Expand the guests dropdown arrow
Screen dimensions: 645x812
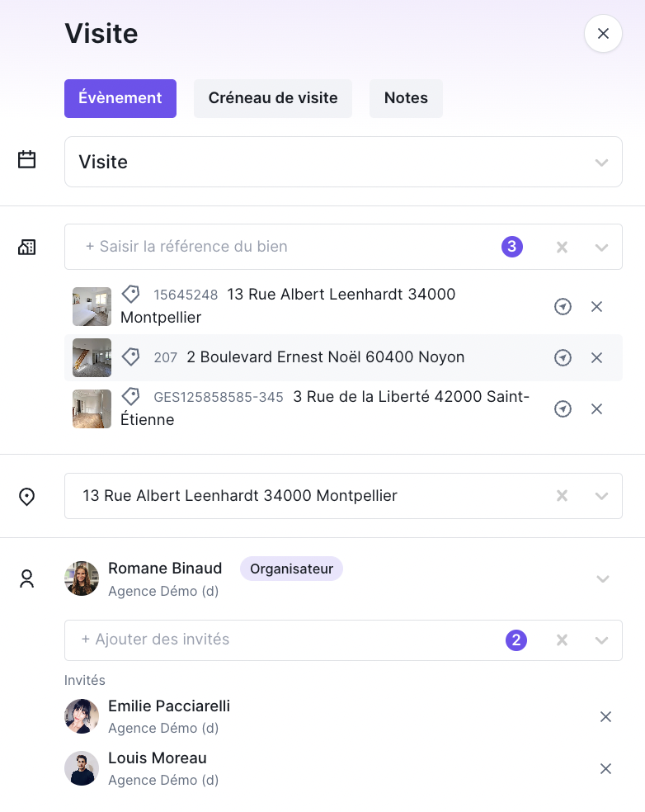[x=601, y=640]
